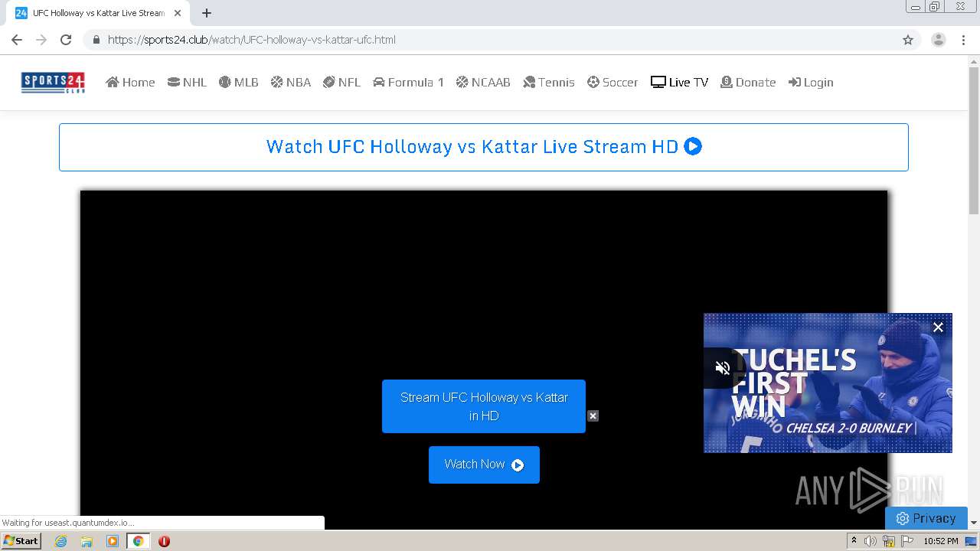Screen dimensions: 980x551
Task: Unmute the floating video ad
Action: 722,368
